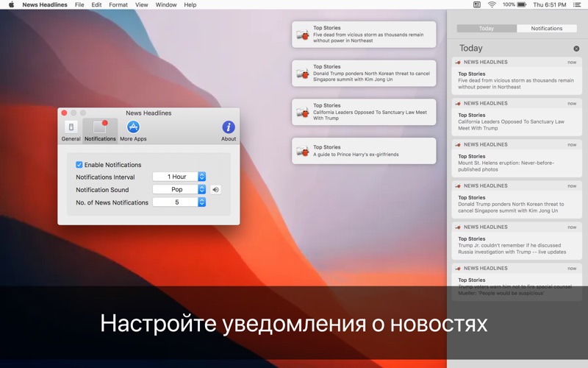The width and height of the screenshot is (588, 368).
Task: Open the News Headlines app menu
Action: pyautogui.click(x=45, y=5)
